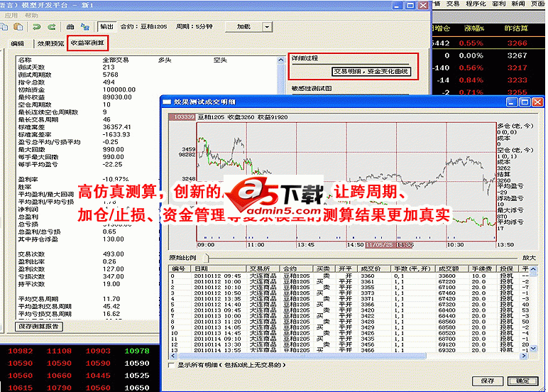Viewport: 548px width, 392px height.
Task: Click the 新闻 menu in the background window
Action: click(x=518, y=4)
